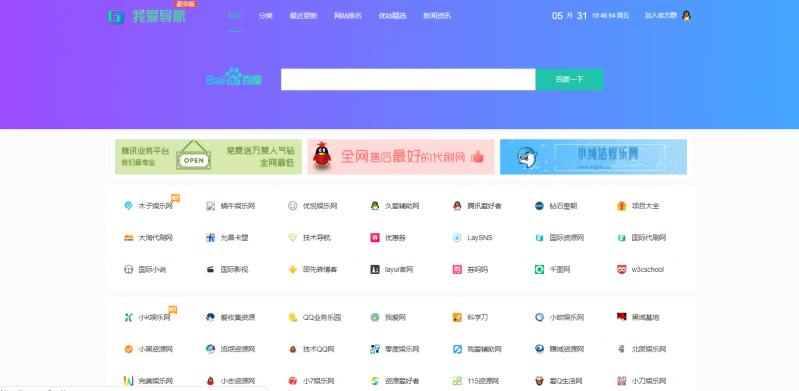Open the 零度娱乐网 link

pyautogui.click(x=402, y=349)
